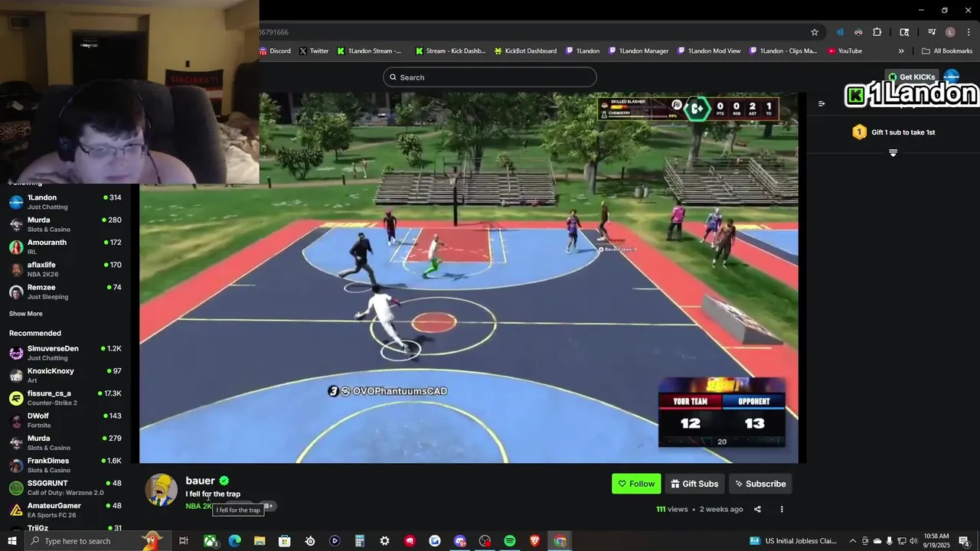Click Gift 1 sub to take 1st
The image size is (980, 551).
click(893, 132)
